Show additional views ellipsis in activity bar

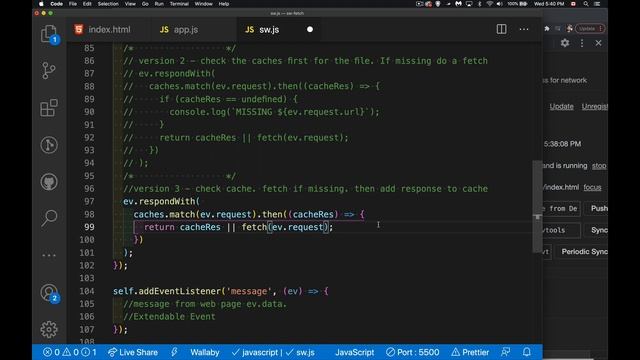[x=49, y=256]
